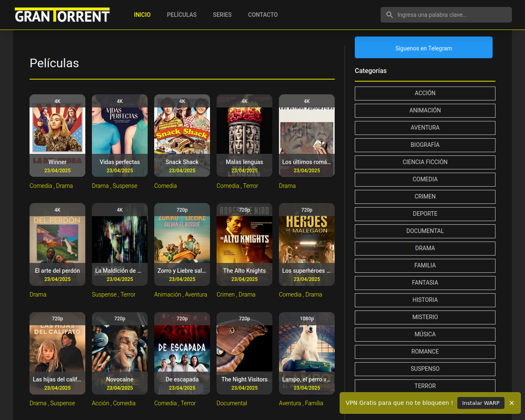
Task: Open the De escapada poster
Action: point(182,353)
